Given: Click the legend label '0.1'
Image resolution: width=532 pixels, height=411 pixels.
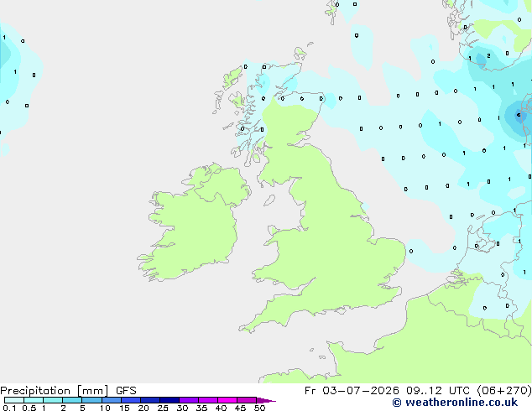Looking at the screenshot, I should click(9, 408).
